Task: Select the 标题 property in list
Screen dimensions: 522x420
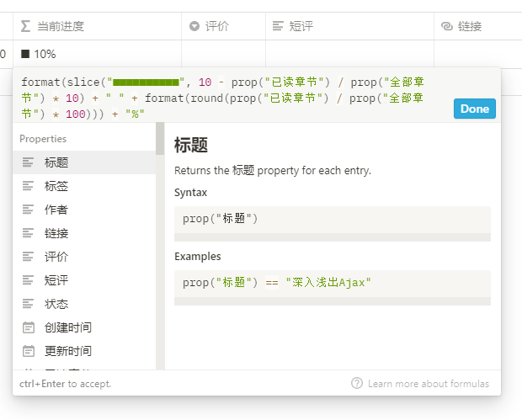Action: coord(56,162)
